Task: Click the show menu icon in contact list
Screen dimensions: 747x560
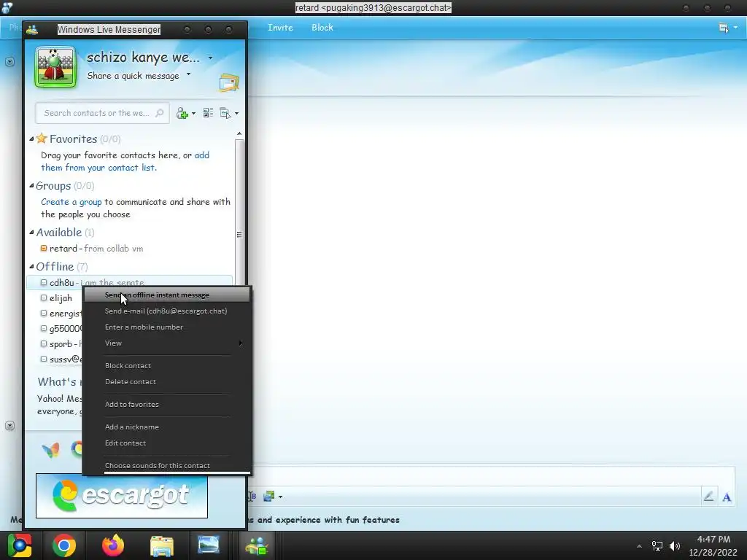Action: pyautogui.click(x=225, y=113)
